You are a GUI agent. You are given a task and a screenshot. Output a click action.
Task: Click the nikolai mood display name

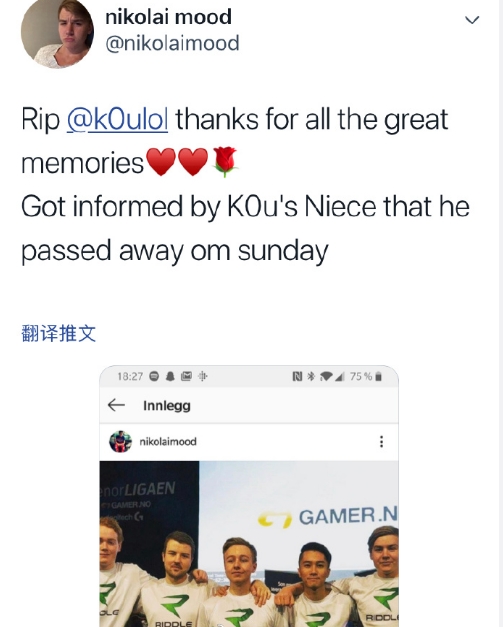coord(168,17)
